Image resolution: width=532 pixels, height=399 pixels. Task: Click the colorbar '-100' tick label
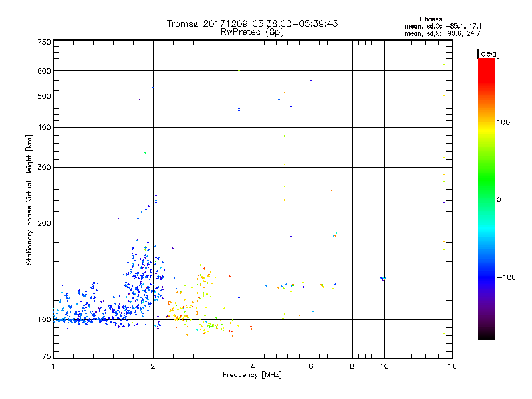point(507,277)
